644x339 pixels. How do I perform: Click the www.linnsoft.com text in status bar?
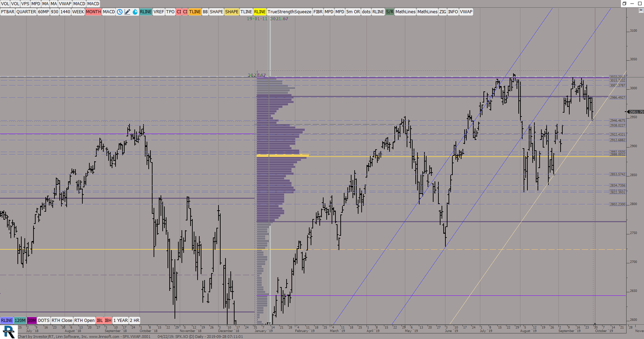[104, 337]
